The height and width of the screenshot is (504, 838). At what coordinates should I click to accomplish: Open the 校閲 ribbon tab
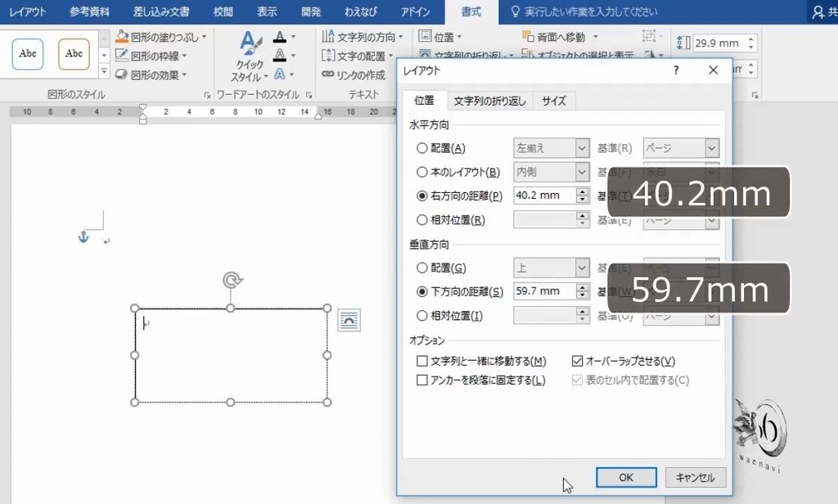[x=223, y=11]
